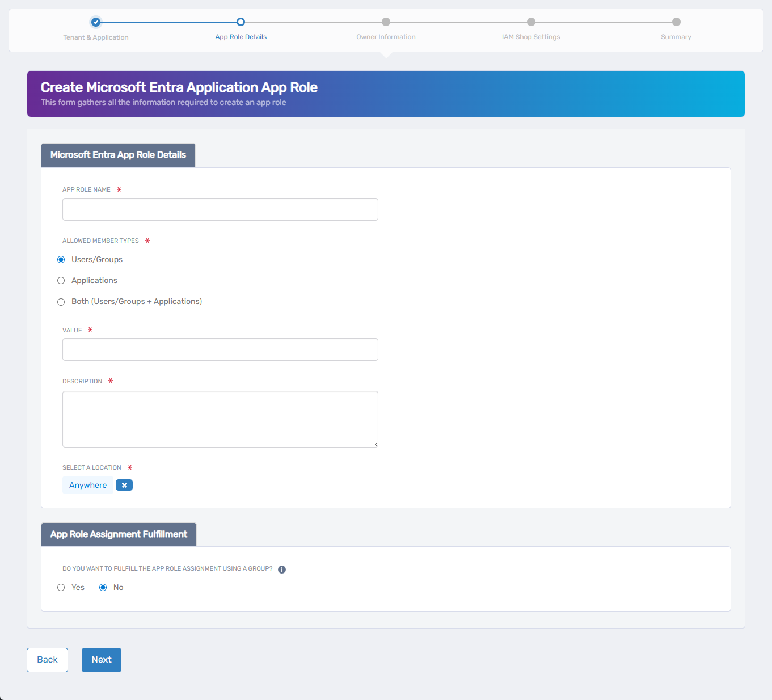Open the group fulfillment info tooltip icon
Screen dimensions: 772x700
click(282, 569)
